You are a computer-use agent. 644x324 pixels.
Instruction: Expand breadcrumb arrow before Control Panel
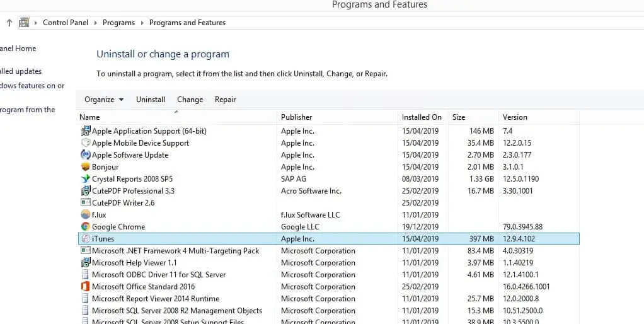(x=36, y=23)
